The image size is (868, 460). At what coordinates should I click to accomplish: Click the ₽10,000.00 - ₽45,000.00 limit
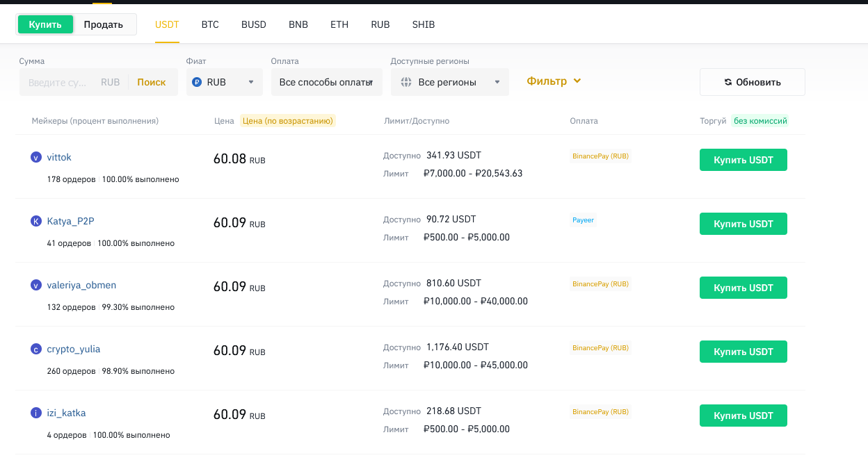coord(476,365)
